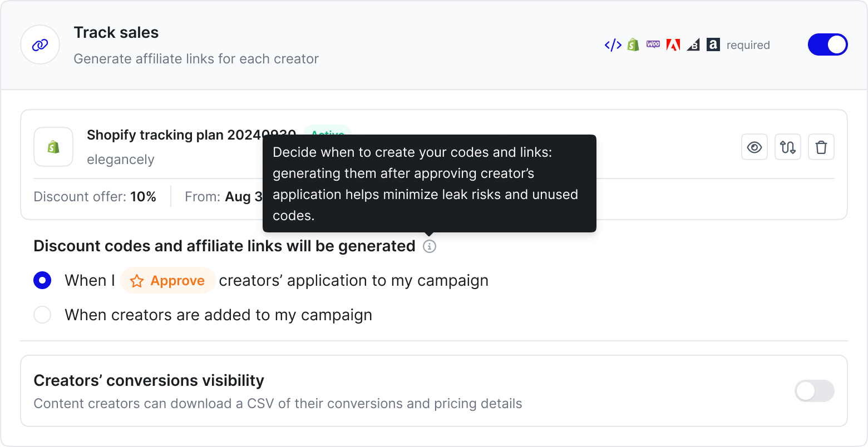Click the WooCommerce integration icon
The image size is (868, 447).
[x=653, y=44]
